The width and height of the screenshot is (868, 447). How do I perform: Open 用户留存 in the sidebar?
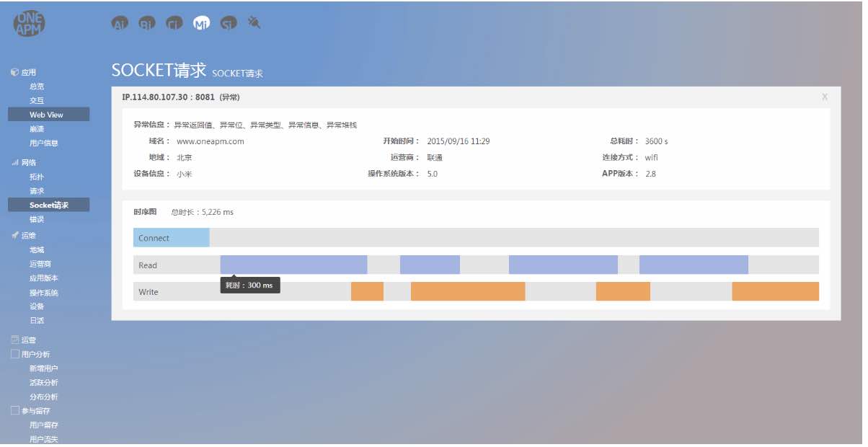coord(44,425)
